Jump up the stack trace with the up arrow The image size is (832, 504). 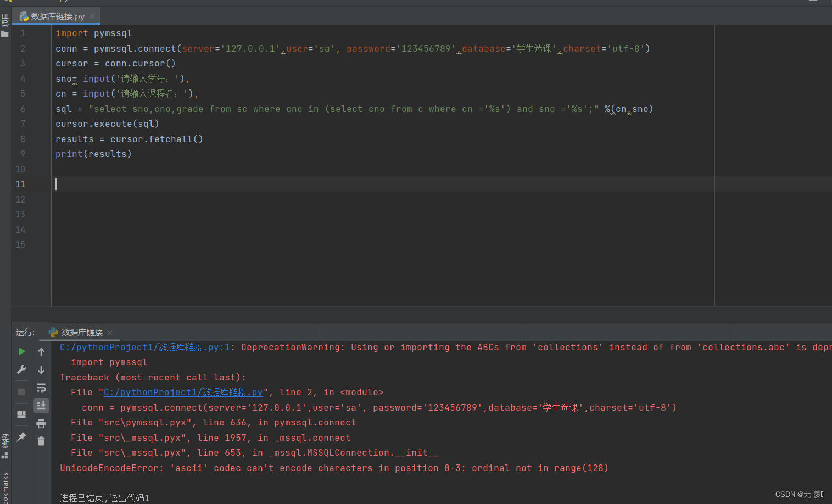[41, 352]
